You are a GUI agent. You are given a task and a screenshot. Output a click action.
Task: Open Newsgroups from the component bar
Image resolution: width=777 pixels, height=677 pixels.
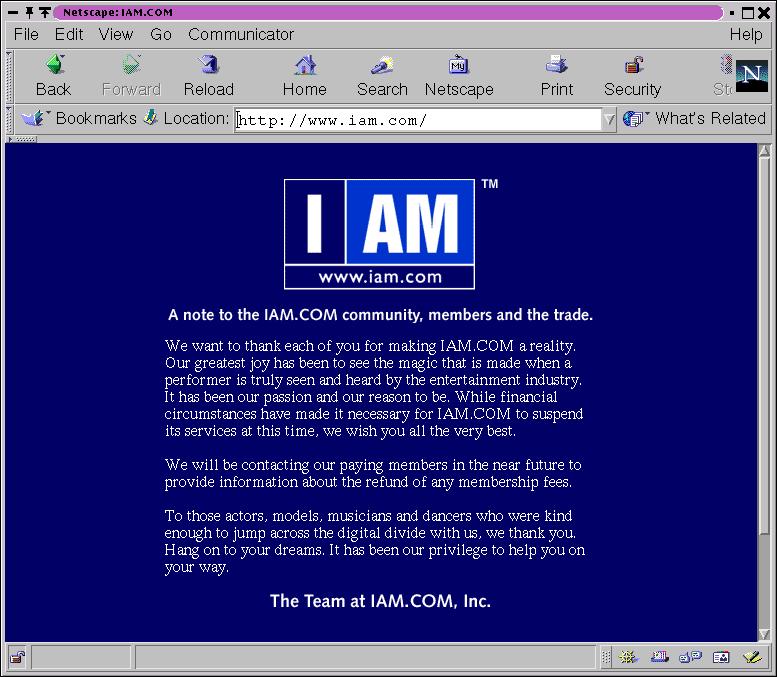(x=690, y=658)
